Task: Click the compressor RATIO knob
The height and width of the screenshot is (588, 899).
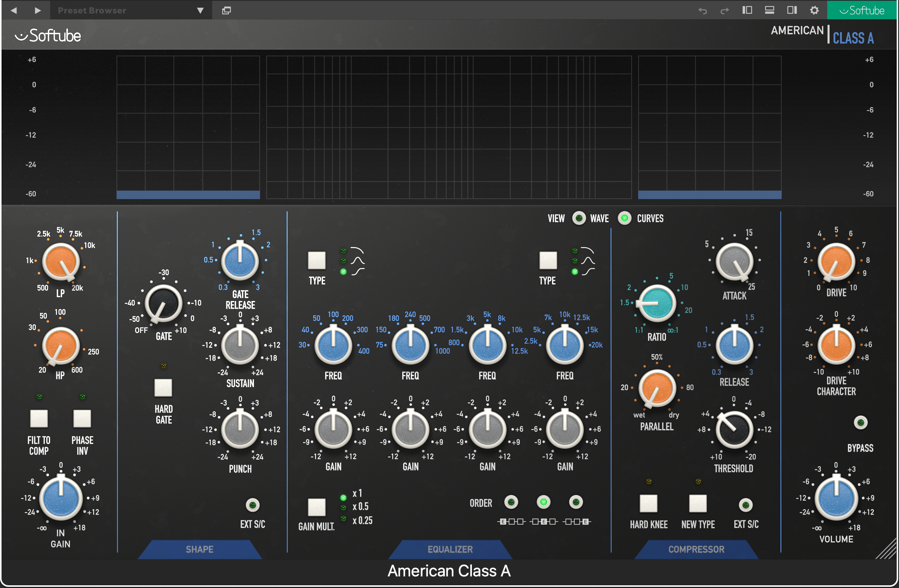Action: click(x=657, y=303)
